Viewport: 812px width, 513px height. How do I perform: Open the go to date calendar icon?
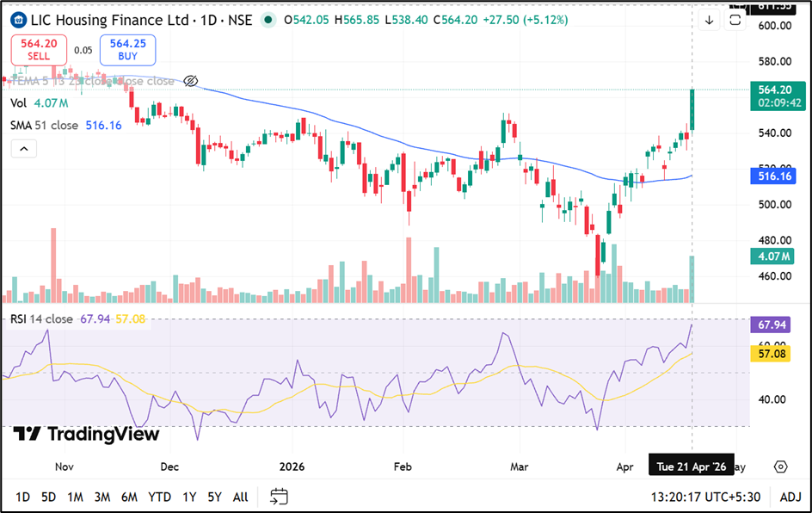pyautogui.click(x=279, y=497)
